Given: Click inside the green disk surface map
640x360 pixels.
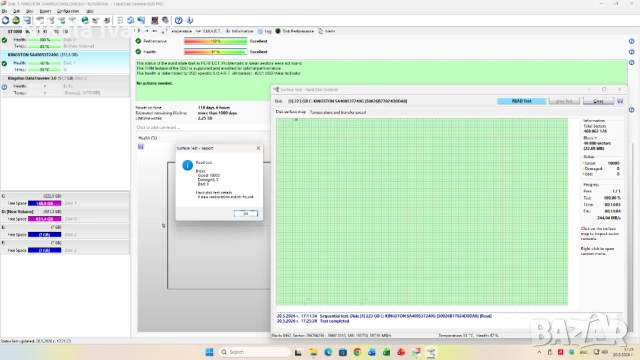Looking at the screenshot, I should (422, 212).
